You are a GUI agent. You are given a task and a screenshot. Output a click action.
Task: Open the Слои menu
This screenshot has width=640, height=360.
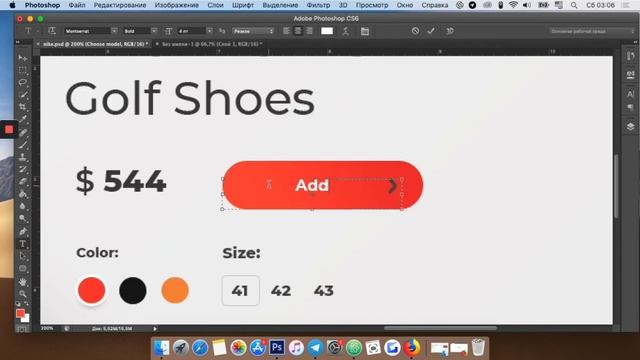click(x=215, y=5)
